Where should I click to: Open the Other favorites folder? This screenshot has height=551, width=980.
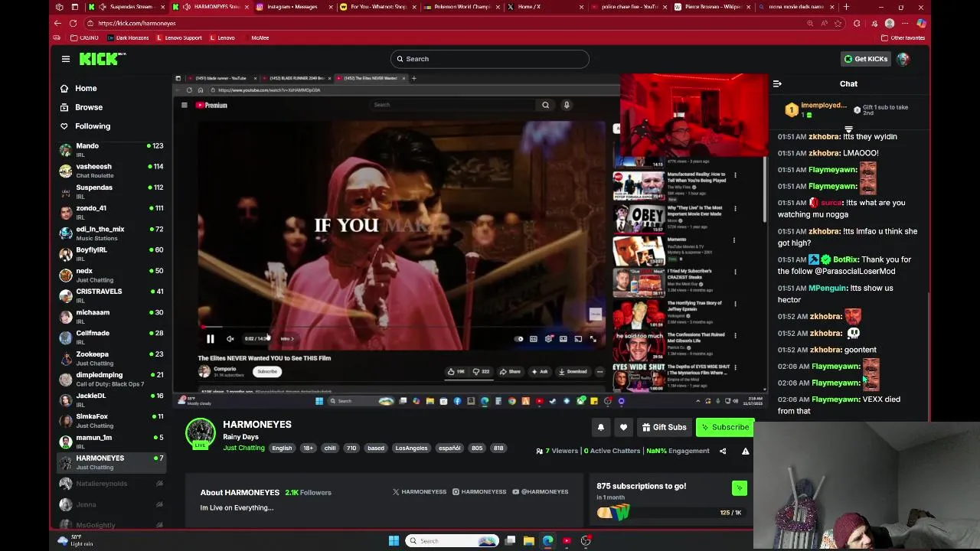[x=903, y=37]
